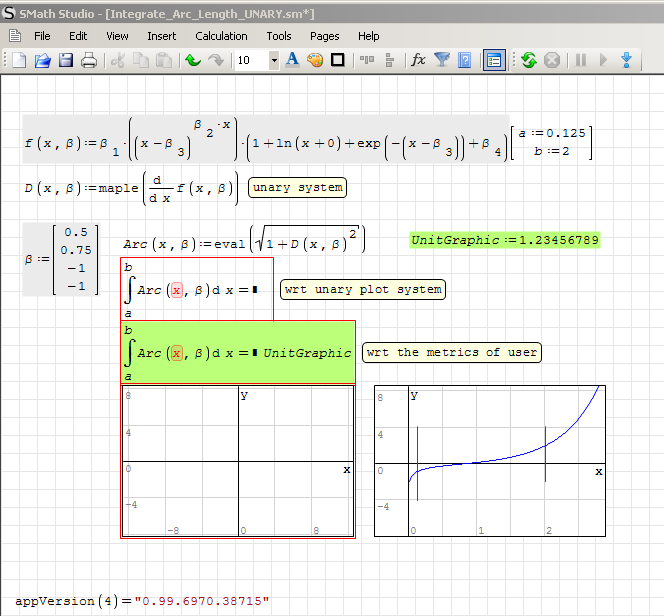Select the 'wrt the metrics of user' label

click(x=451, y=352)
